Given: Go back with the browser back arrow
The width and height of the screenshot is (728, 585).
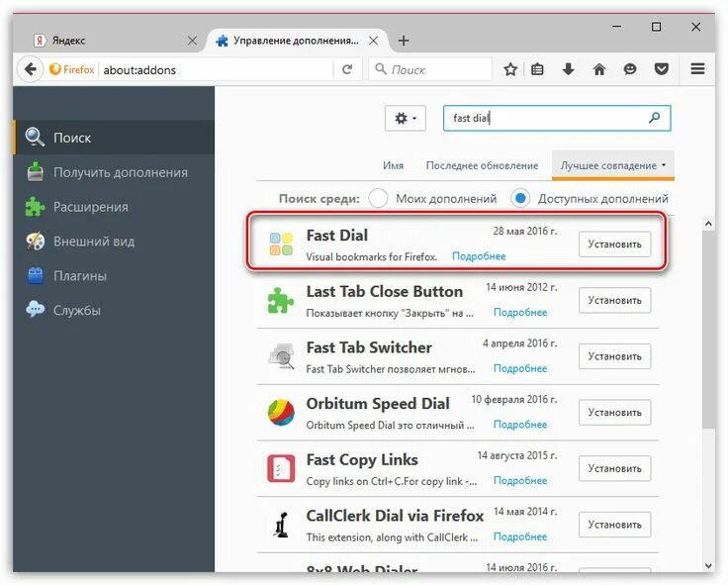Looking at the screenshot, I should coord(31,69).
